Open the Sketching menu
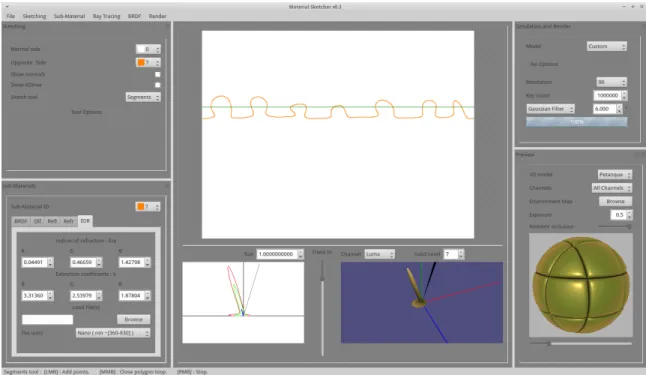This screenshot has width=646, height=375. click(x=34, y=16)
